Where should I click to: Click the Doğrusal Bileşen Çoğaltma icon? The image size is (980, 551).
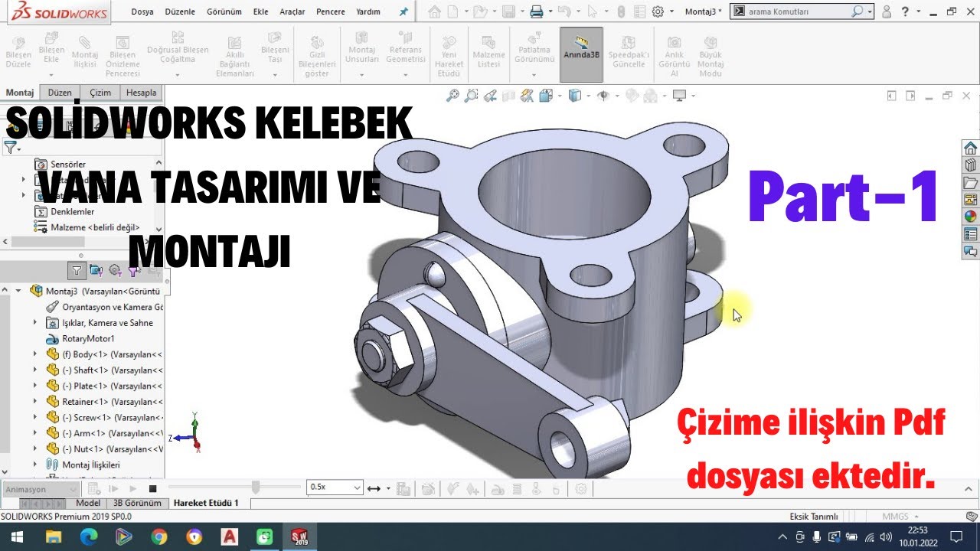(178, 37)
